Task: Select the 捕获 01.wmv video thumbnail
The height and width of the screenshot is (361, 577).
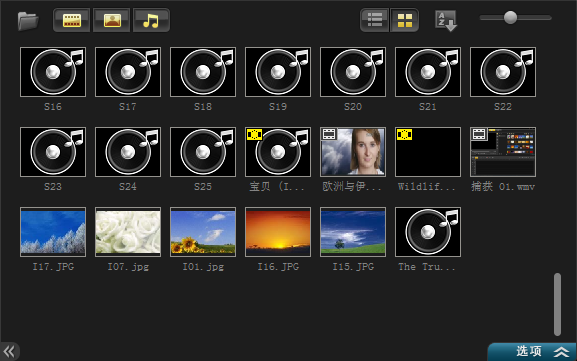Action: coord(503,152)
